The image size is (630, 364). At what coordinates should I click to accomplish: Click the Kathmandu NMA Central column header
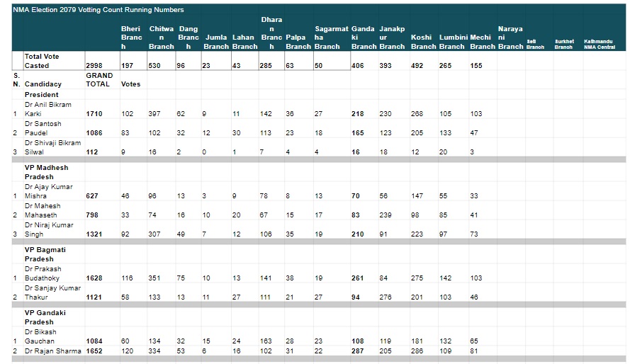599,44
